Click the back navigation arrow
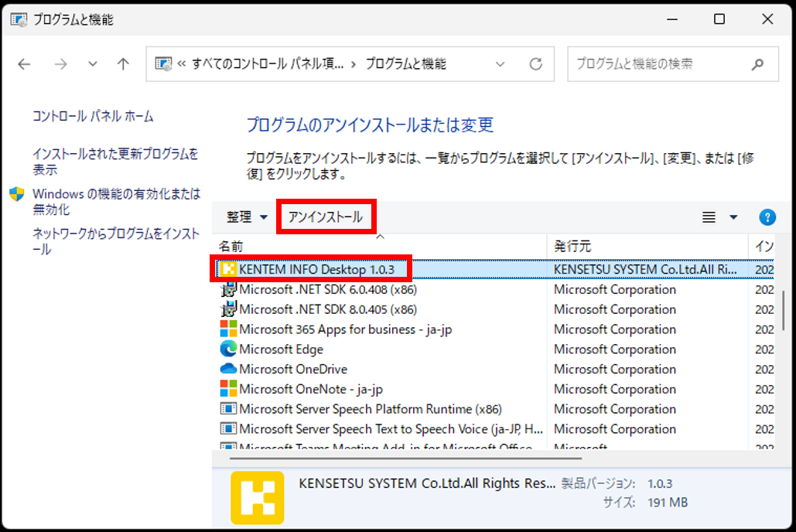Image resolution: width=796 pixels, height=532 pixels. (x=24, y=64)
